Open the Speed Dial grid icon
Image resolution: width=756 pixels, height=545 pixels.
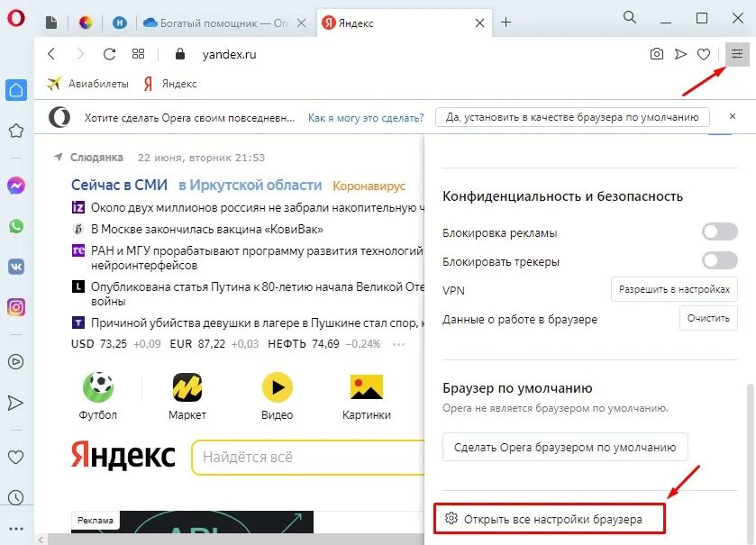139,54
